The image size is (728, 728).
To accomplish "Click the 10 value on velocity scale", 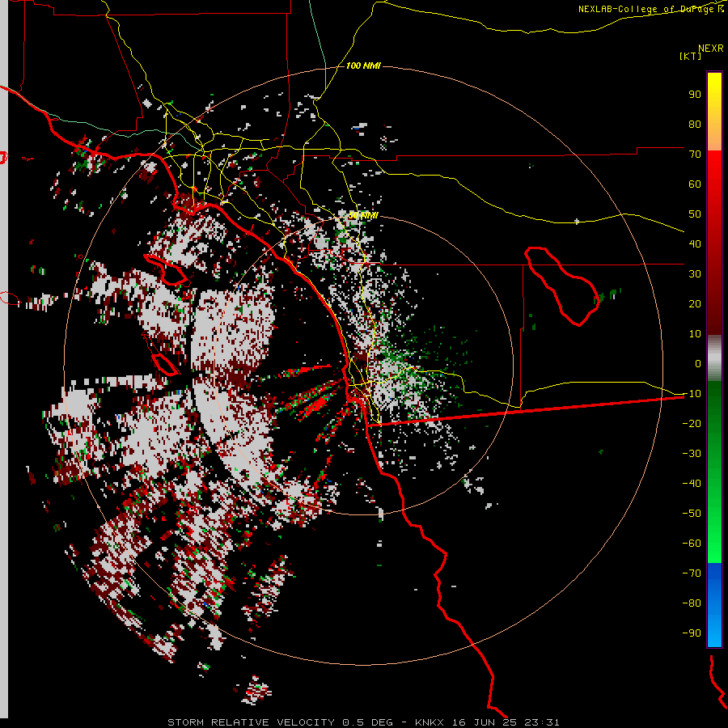I will click(695, 334).
